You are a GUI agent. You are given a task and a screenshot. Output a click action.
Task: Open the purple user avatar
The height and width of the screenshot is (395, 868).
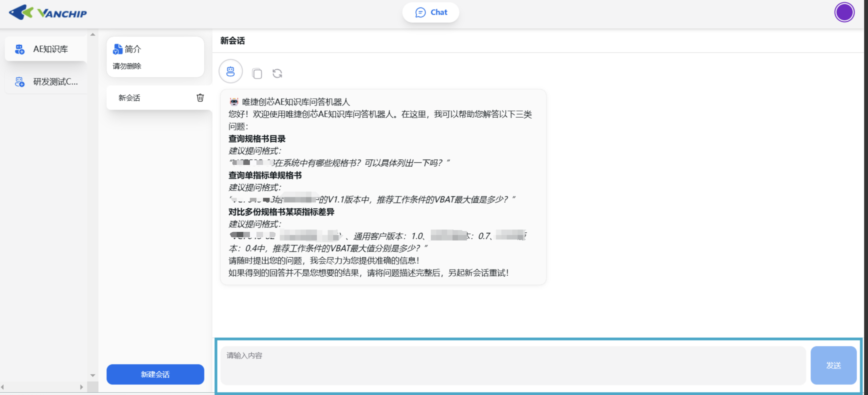click(x=844, y=12)
